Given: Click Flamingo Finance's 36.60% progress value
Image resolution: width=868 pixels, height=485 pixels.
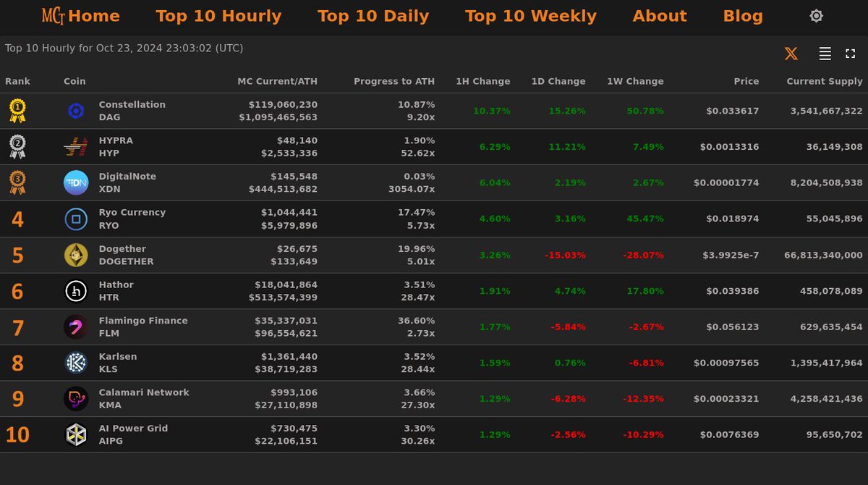Looking at the screenshot, I should click(417, 321).
